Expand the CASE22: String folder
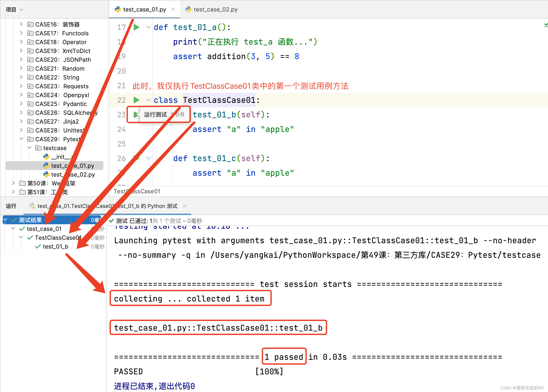This screenshot has height=392, width=548. (x=21, y=77)
